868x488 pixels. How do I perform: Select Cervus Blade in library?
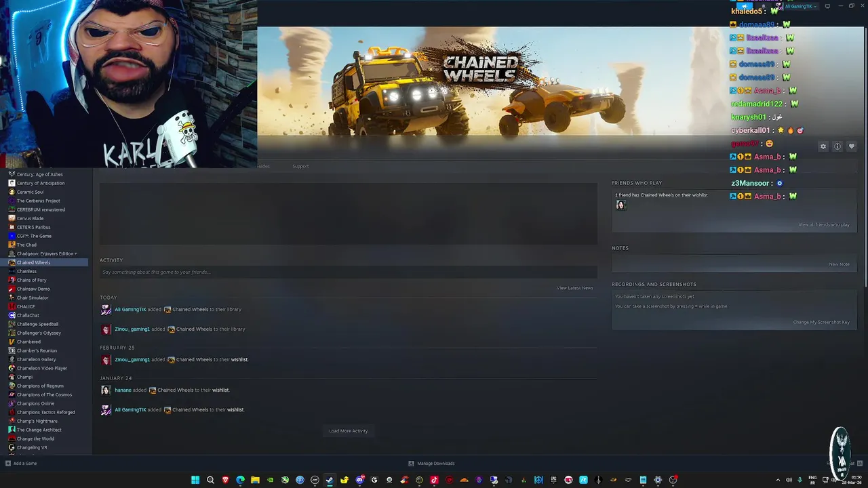[x=45, y=218]
